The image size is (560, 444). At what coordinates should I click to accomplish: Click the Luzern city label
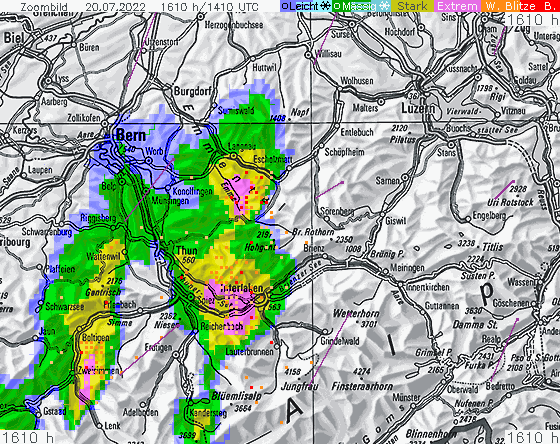point(418,108)
